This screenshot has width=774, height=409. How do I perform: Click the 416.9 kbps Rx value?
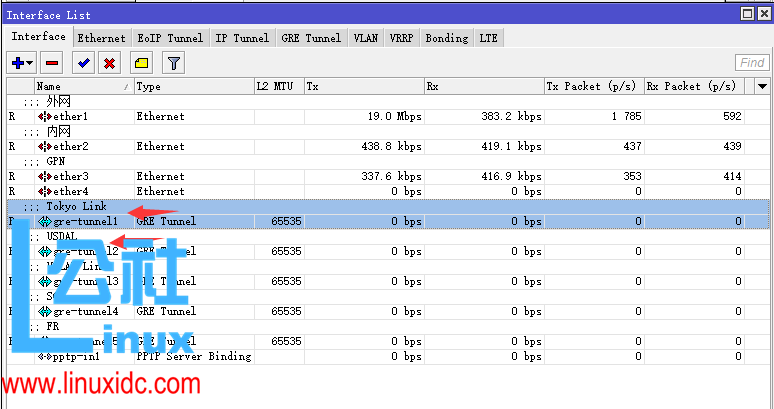coord(511,177)
